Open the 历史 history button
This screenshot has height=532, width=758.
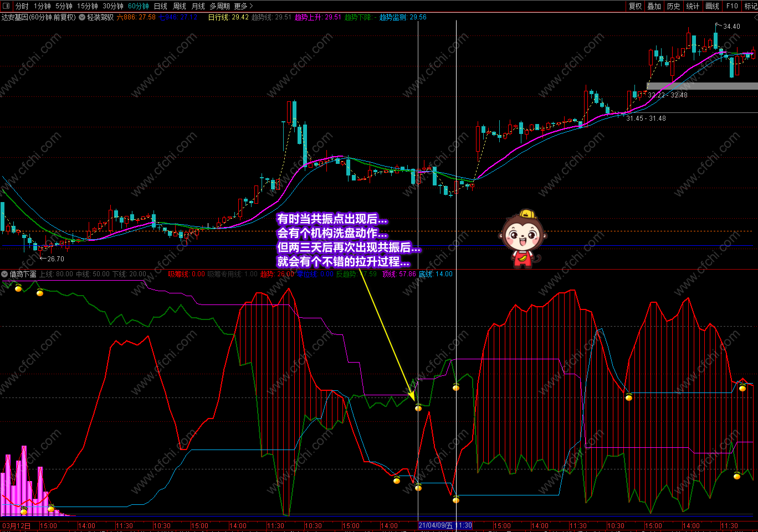pos(674,6)
